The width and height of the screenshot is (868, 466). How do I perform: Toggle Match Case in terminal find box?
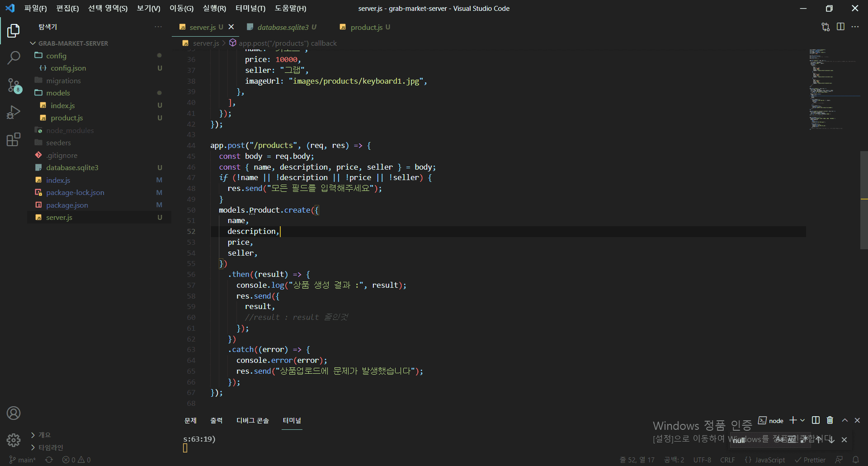779,440
